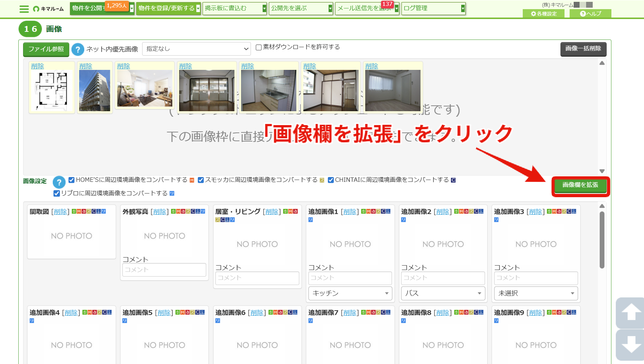644x364 pixels.
Task: Open help icon next to ネット内優先画像
Action: [78, 49]
